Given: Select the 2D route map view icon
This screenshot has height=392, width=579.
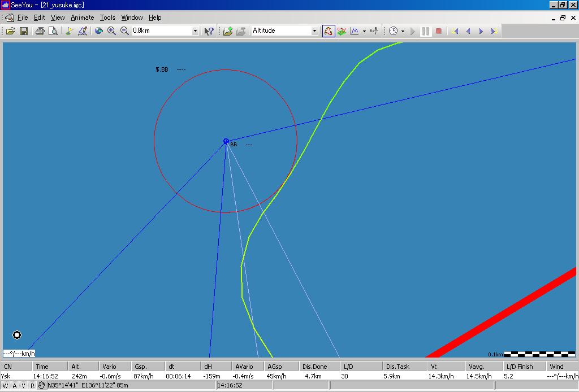Looking at the screenshot, I should [329, 31].
